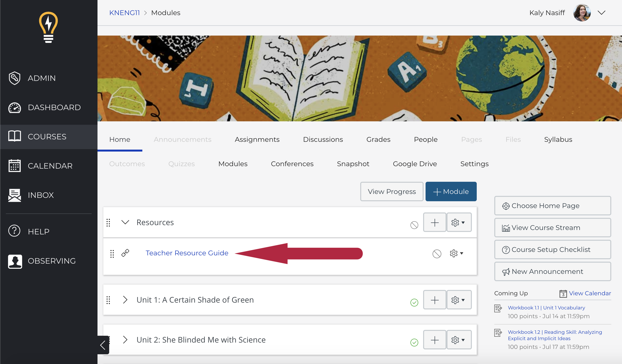The width and height of the screenshot is (622, 364).
Task: Click the Choose Home Page target icon
Action: click(x=506, y=206)
